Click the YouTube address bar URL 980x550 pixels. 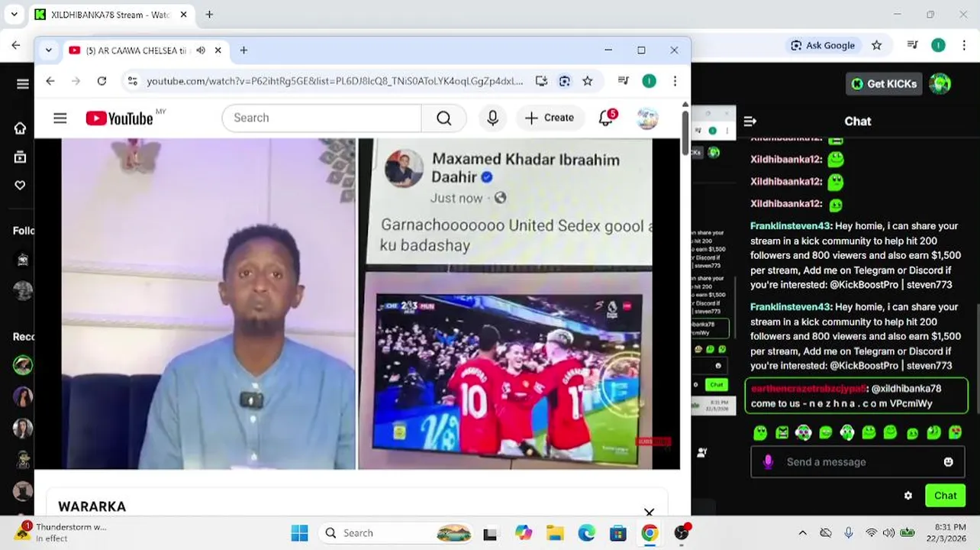pyautogui.click(x=334, y=81)
